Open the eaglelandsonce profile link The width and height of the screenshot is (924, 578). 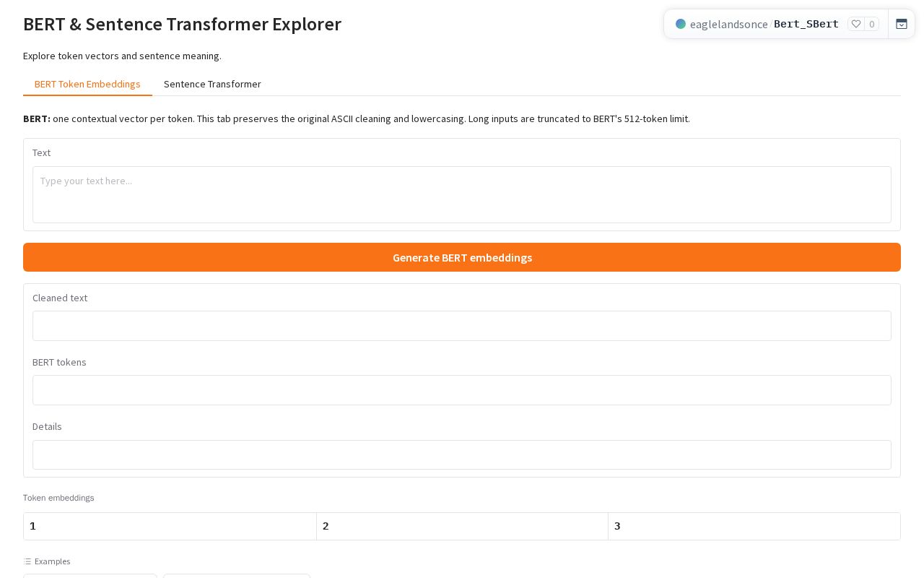728,24
